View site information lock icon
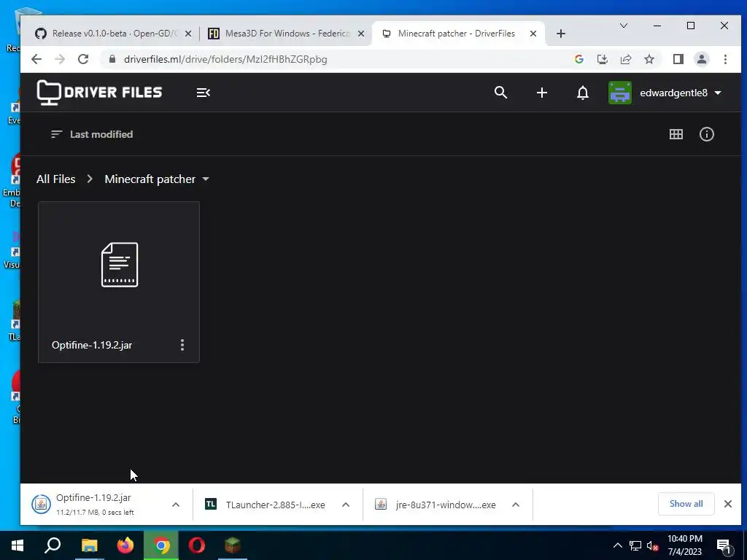The image size is (747, 560). pos(112,59)
